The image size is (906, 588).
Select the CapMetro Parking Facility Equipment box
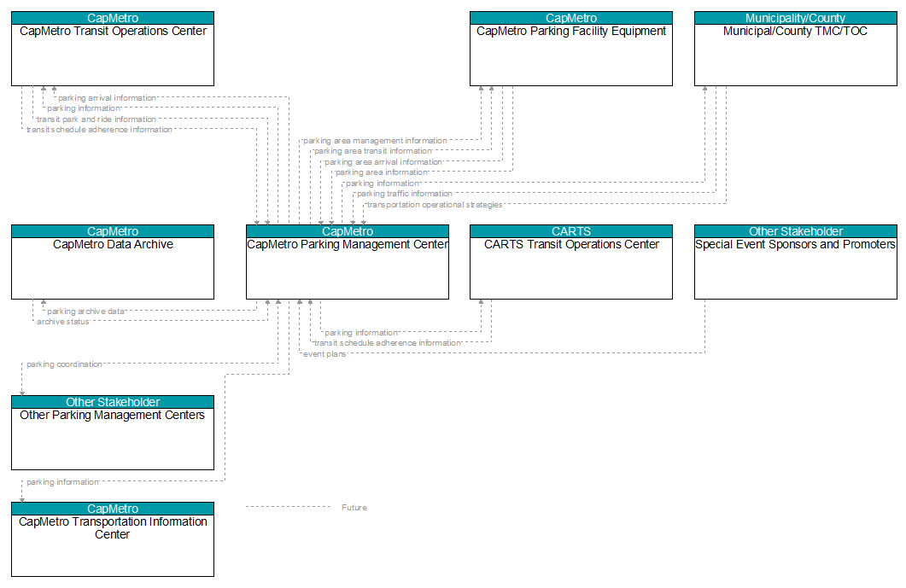point(571,49)
